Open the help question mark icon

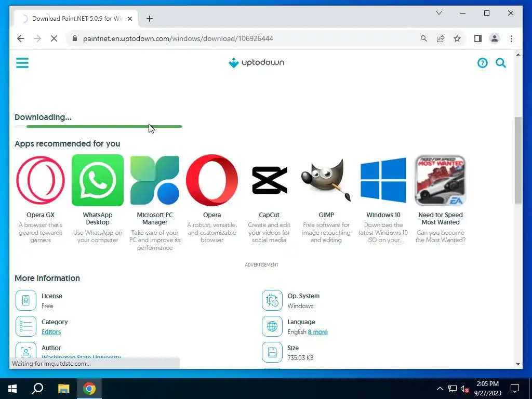[x=482, y=63]
